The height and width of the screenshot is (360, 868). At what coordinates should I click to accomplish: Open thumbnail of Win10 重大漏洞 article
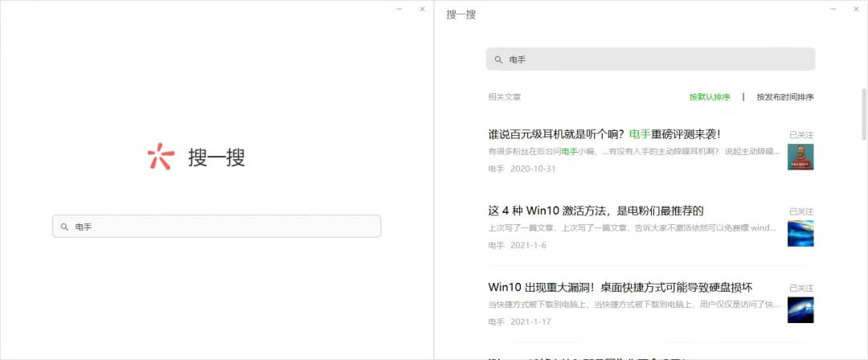point(800,309)
